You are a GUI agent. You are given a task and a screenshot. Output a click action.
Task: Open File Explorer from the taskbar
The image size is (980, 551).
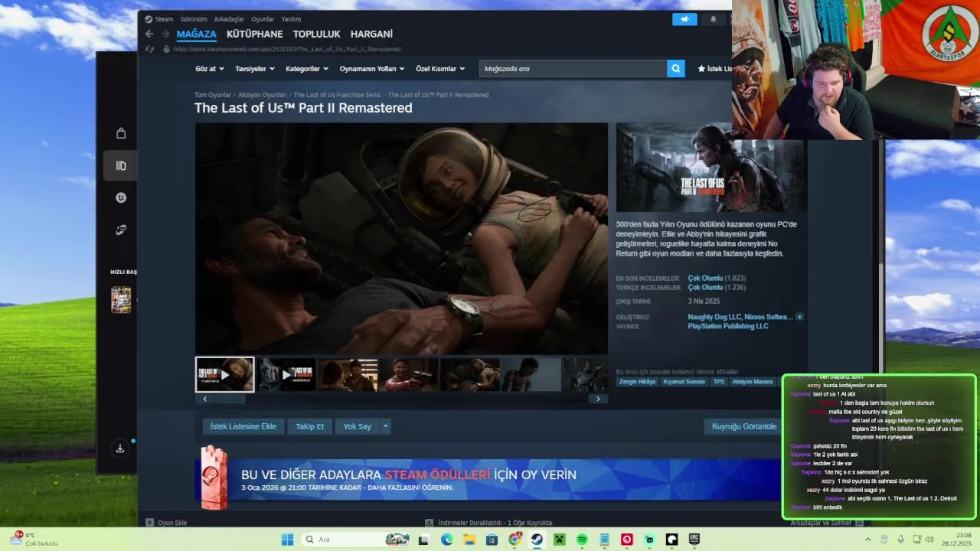(x=469, y=540)
